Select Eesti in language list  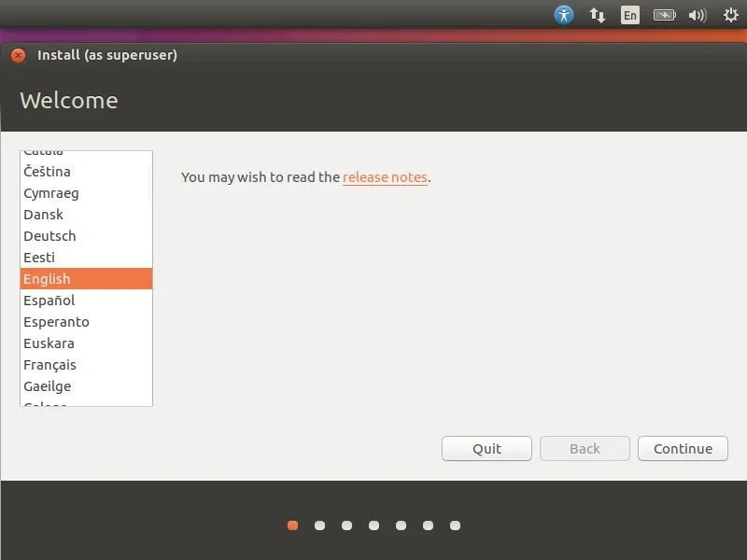click(86, 258)
